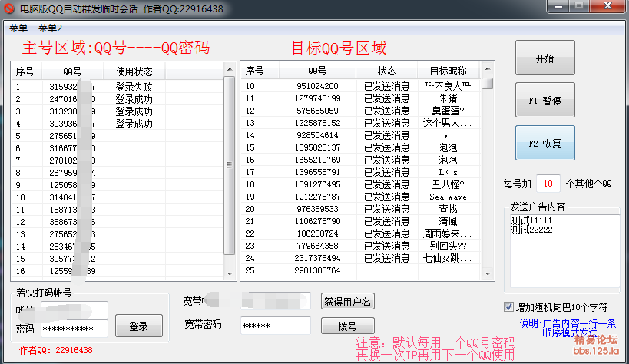Click nickname 清風
The width and height of the screenshot is (629, 364).
point(448,221)
